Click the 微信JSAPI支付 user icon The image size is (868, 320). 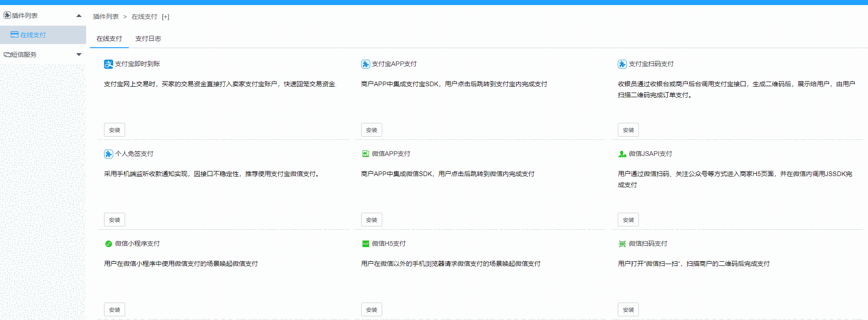(622, 154)
